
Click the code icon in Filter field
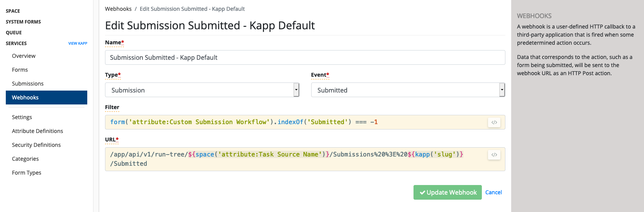point(494,122)
